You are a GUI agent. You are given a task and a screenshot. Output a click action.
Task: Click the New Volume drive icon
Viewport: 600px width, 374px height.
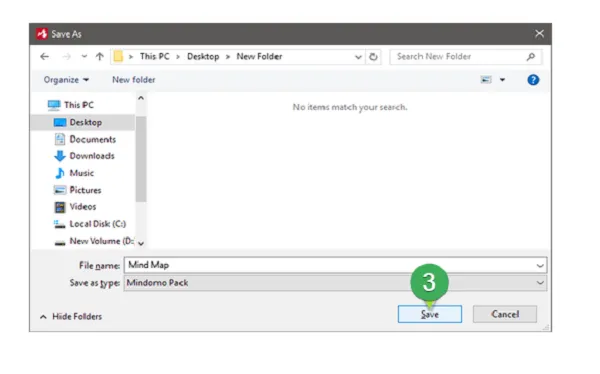60,242
